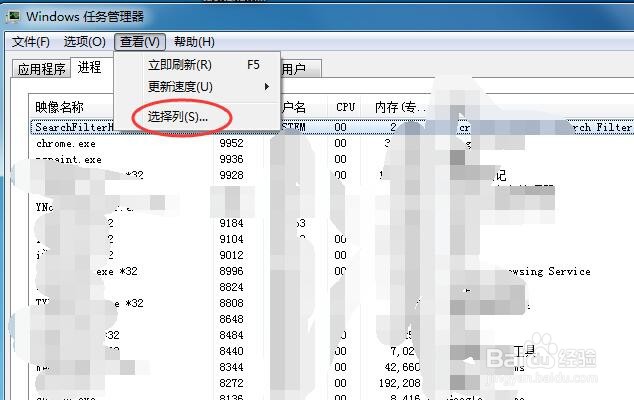Open the 选项(O) menu
The height and width of the screenshot is (400, 634).
point(85,42)
